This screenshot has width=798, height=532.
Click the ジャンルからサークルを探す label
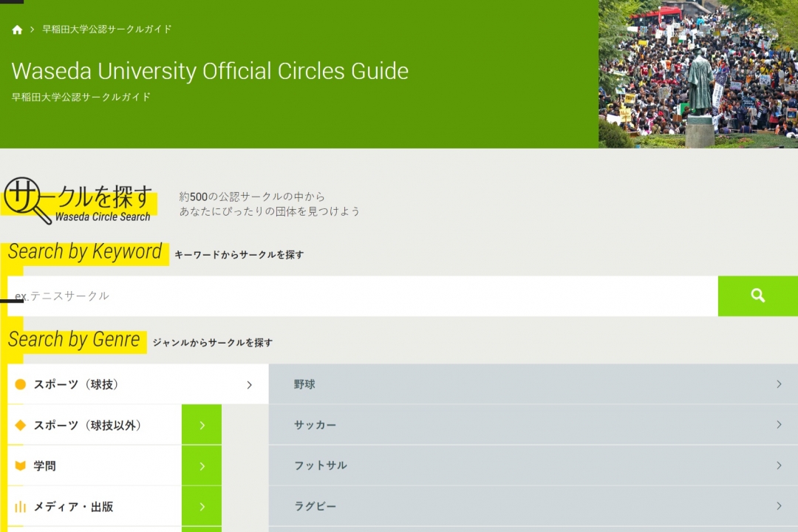(213, 343)
